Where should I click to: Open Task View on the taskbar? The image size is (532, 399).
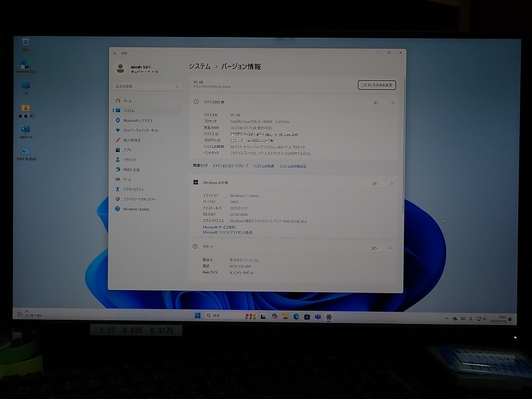(x=263, y=317)
